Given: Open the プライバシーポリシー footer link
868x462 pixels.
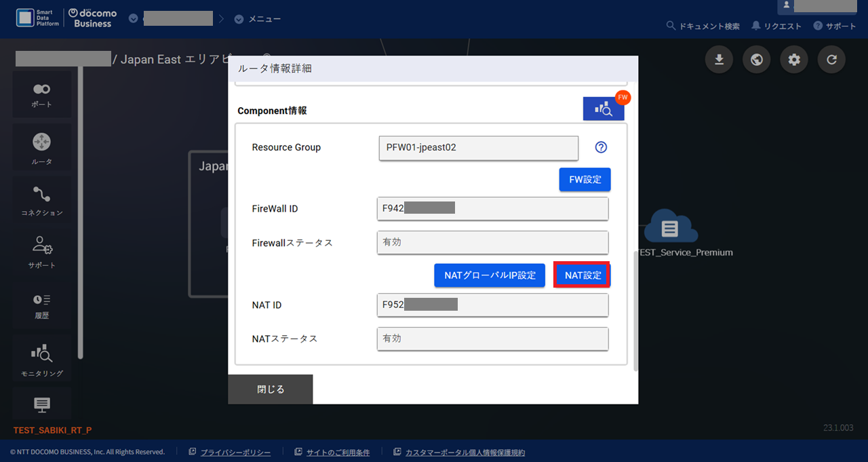Looking at the screenshot, I should point(235,453).
